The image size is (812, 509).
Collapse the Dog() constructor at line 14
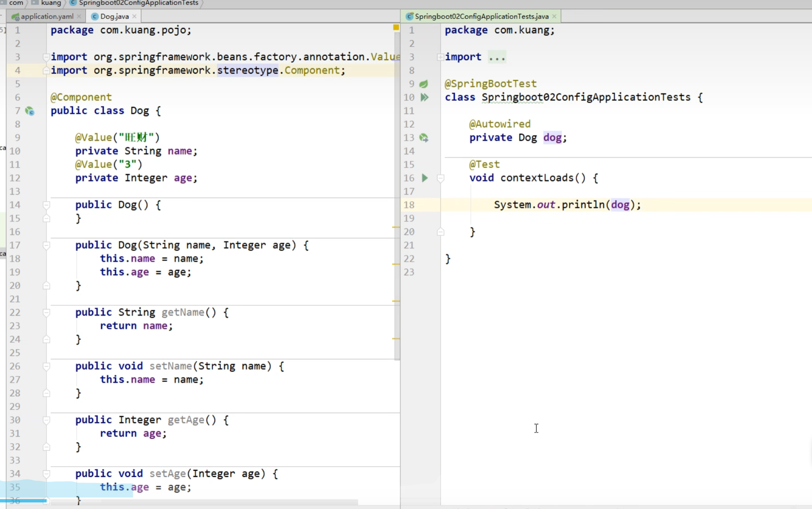click(x=47, y=205)
